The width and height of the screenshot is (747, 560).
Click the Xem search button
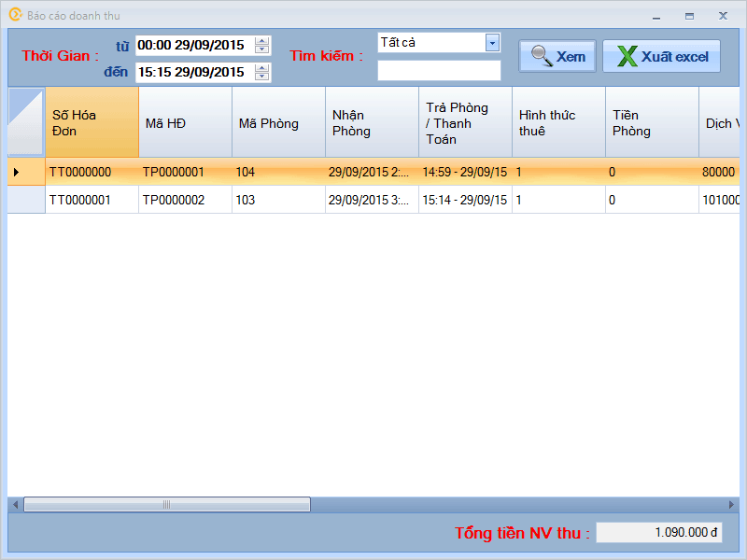[x=557, y=56]
